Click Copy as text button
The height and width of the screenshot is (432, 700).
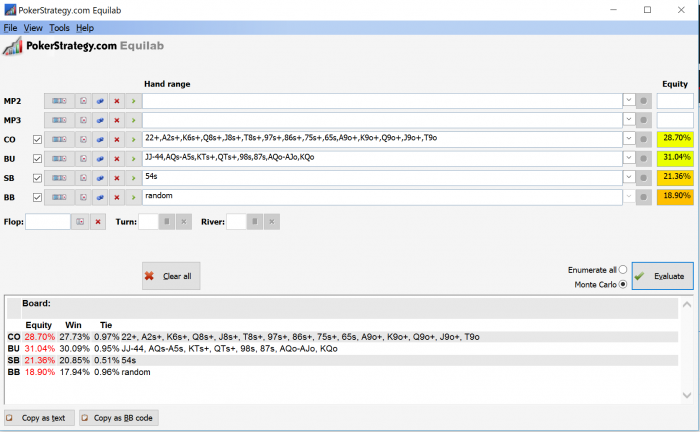click(x=39, y=418)
